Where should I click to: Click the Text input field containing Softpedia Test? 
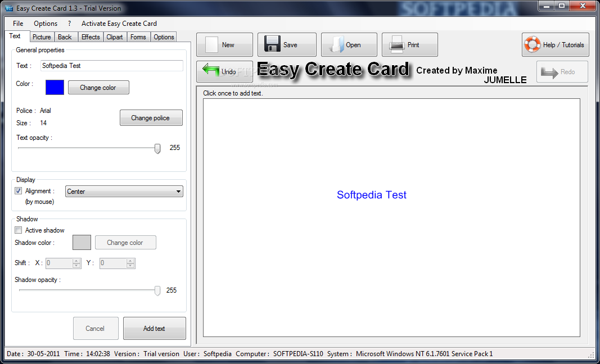tap(112, 66)
